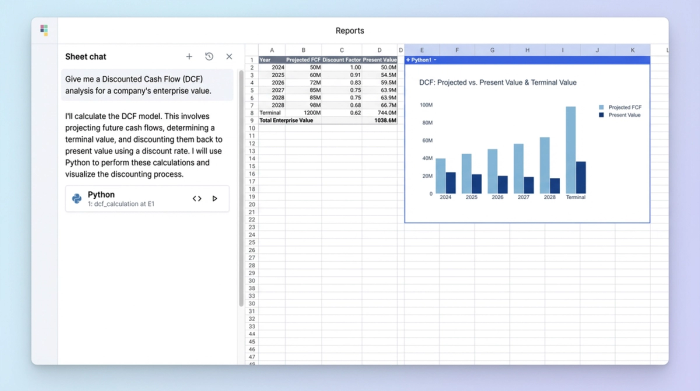Screen dimensions: 700x391
Task: Click the '54.5M' present value cell
Action: (379, 75)
